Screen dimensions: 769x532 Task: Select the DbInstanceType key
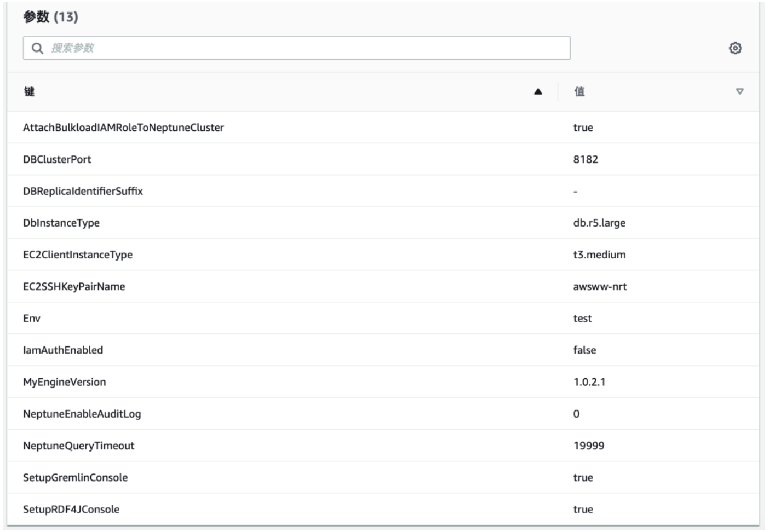61,223
